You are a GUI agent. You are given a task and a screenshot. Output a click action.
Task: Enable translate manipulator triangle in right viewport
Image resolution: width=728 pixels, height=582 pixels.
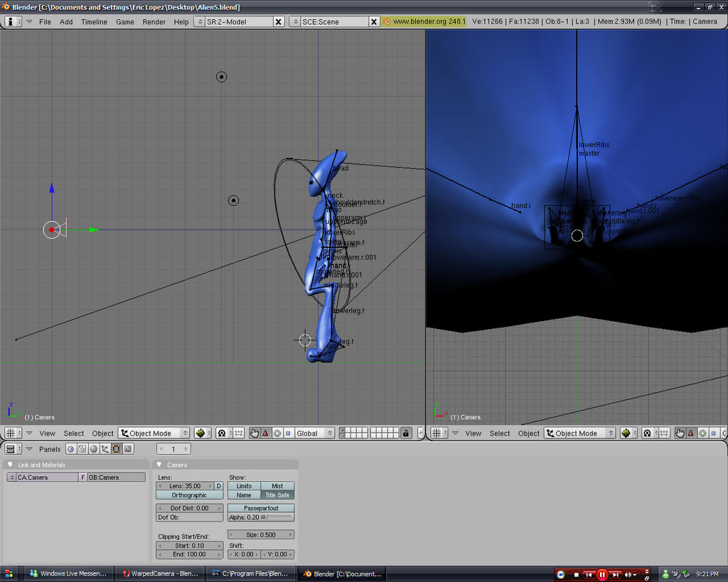(x=691, y=433)
